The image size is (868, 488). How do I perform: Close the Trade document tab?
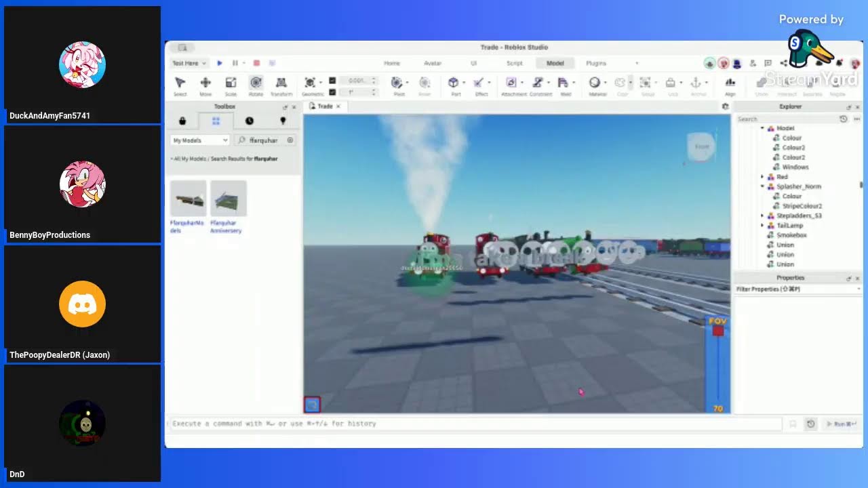[x=338, y=106]
